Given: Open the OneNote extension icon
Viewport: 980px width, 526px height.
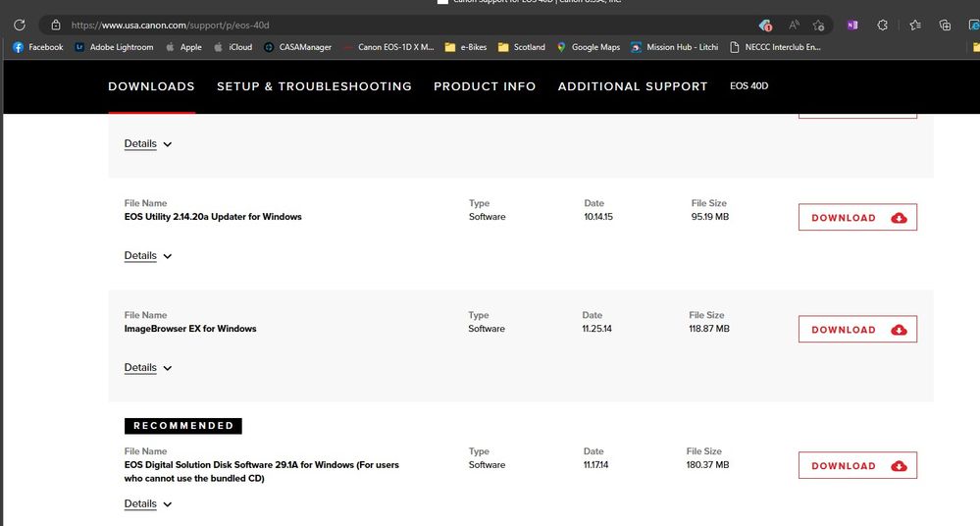Looking at the screenshot, I should click(x=851, y=25).
